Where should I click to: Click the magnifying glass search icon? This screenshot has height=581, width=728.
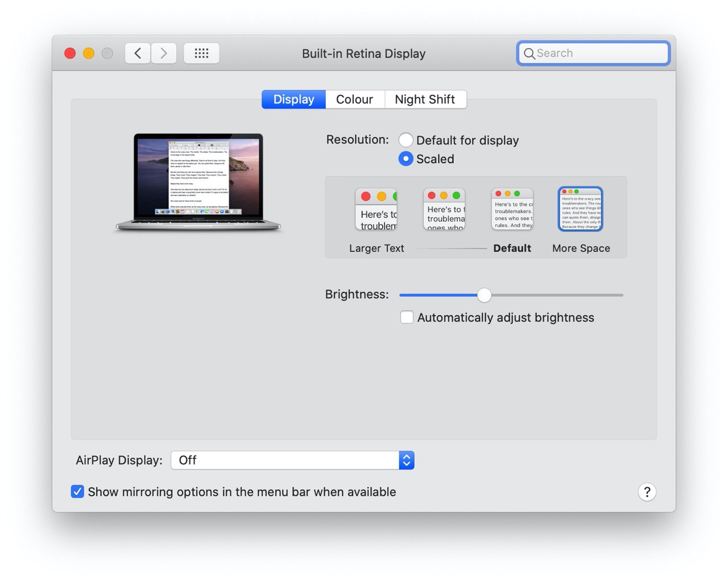click(529, 53)
